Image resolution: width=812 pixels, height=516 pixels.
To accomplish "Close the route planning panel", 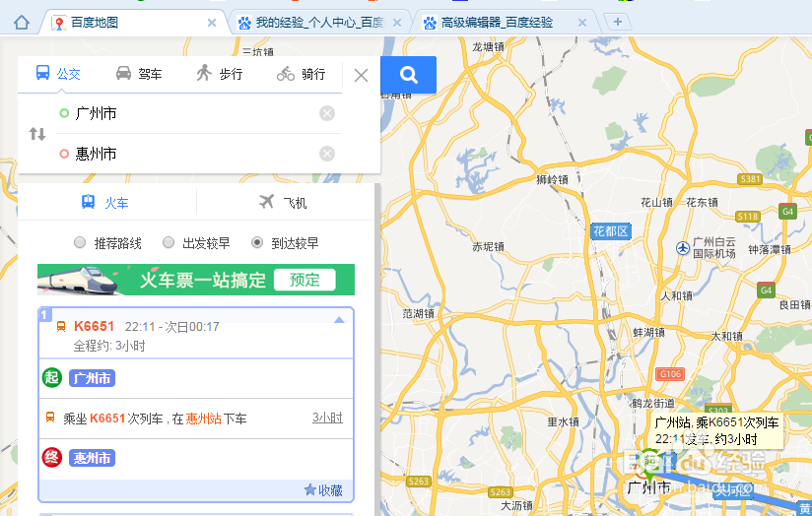I will click(361, 76).
